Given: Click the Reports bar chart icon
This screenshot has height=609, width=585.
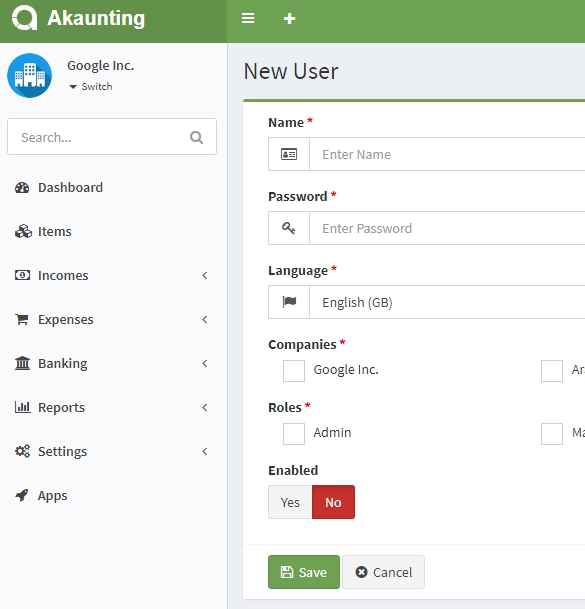Looking at the screenshot, I should pos(23,407).
